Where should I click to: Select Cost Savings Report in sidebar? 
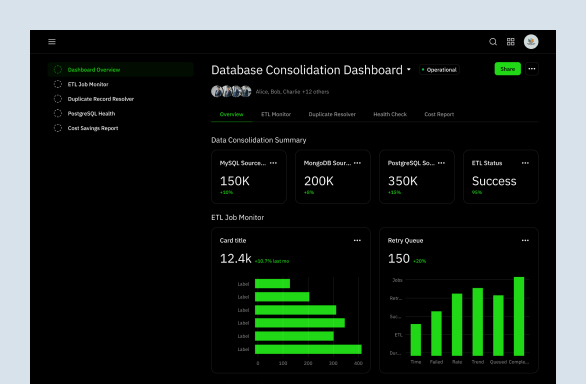pyautogui.click(x=121, y=128)
